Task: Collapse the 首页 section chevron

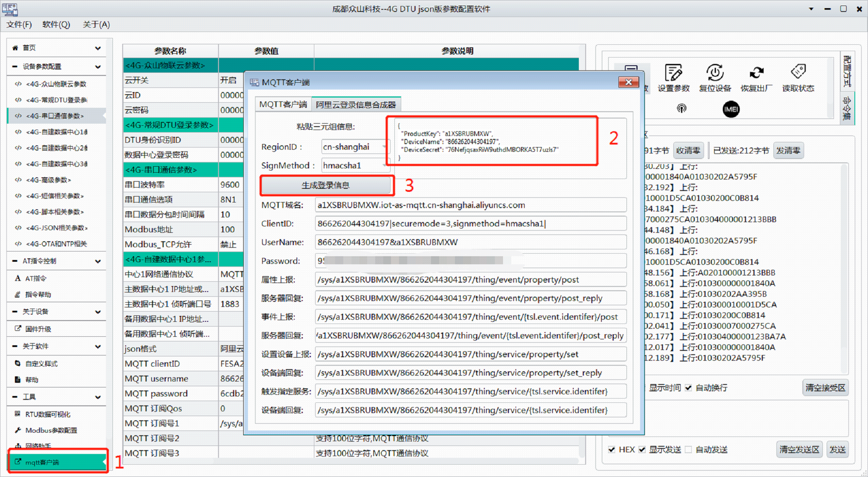Action: click(98, 48)
